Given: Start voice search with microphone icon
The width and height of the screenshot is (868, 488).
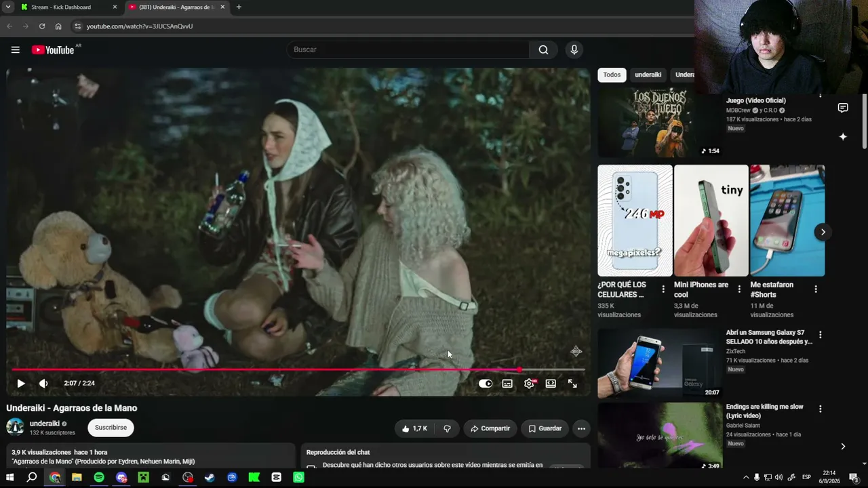Looking at the screenshot, I should click(574, 49).
